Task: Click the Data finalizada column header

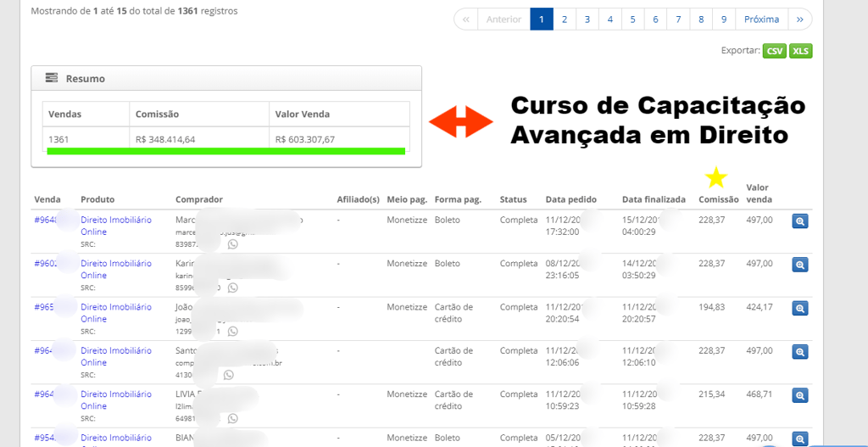Action: click(x=654, y=199)
